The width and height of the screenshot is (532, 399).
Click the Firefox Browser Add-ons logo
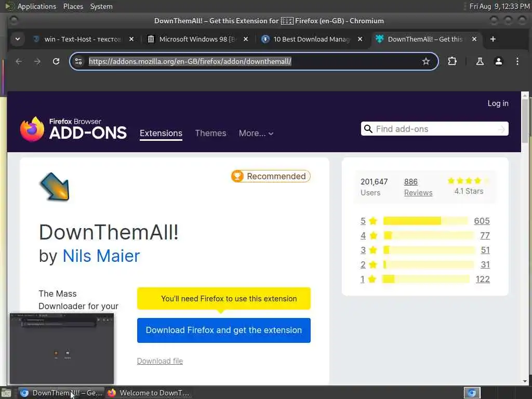coord(73,129)
